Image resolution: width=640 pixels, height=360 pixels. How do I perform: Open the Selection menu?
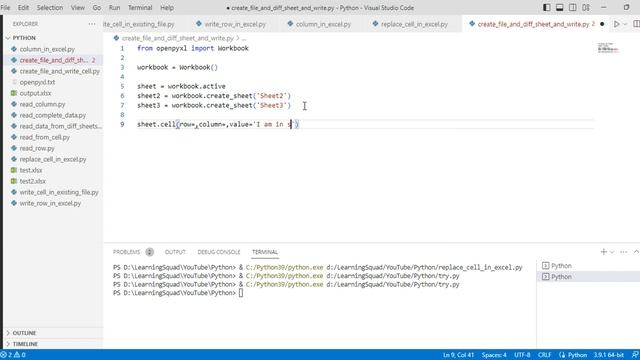pyautogui.click(x=50, y=8)
